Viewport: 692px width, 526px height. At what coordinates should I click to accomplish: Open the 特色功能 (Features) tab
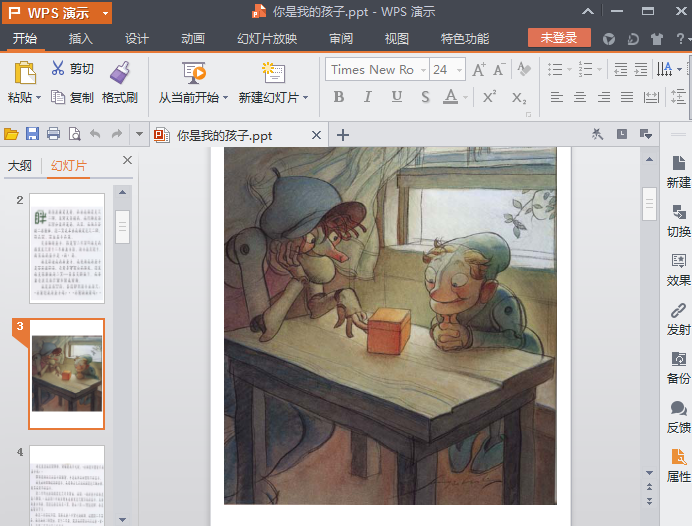[465, 39]
